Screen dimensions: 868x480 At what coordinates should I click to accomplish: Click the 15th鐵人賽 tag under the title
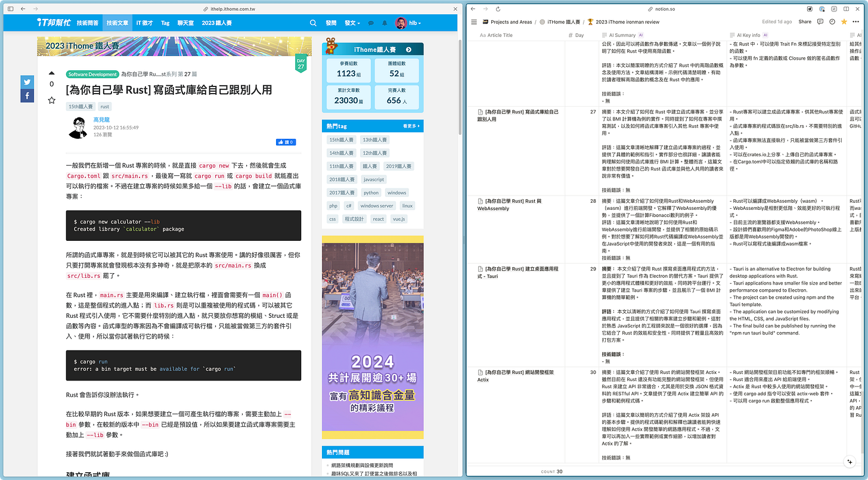click(x=81, y=107)
